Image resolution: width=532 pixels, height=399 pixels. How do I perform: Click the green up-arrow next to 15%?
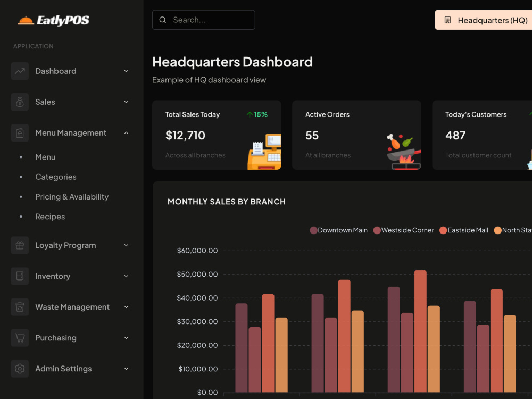click(x=250, y=115)
